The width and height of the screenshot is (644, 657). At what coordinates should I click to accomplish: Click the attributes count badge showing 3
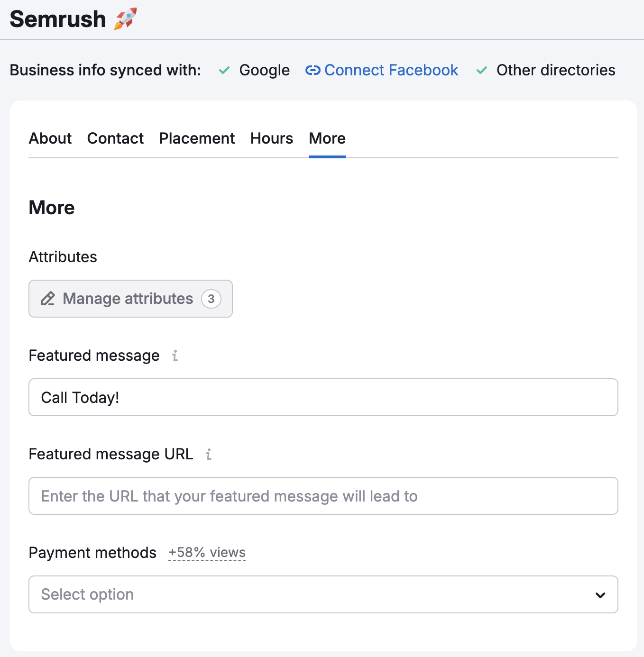[x=211, y=299]
